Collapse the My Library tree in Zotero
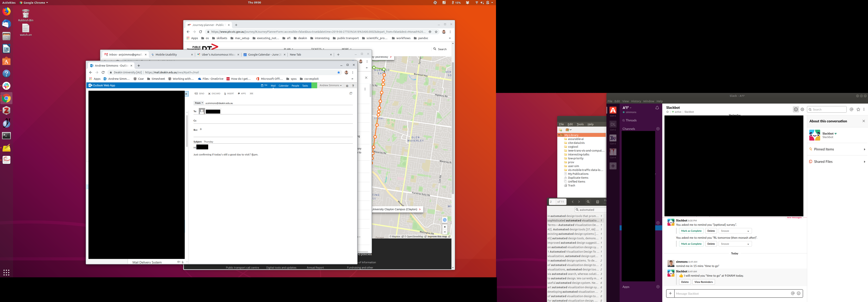The width and height of the screenshot is (868, 302). pyautogui.click(x=559, y=135)
